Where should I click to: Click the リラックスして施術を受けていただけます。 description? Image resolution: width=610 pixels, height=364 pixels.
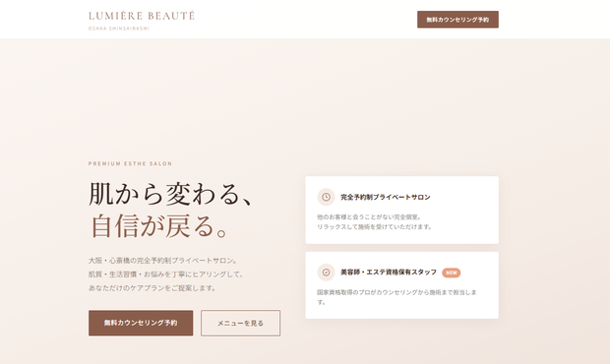tap(375, 226)
